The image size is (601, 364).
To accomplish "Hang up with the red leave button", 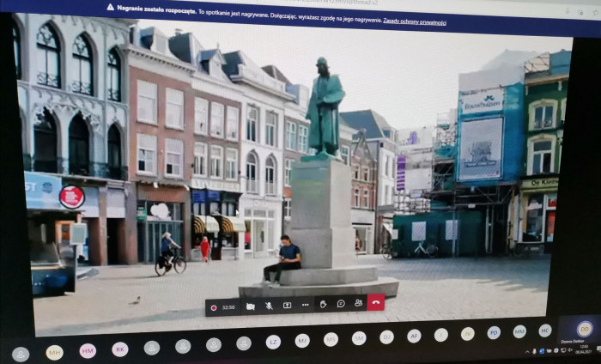I will [376, 302].
